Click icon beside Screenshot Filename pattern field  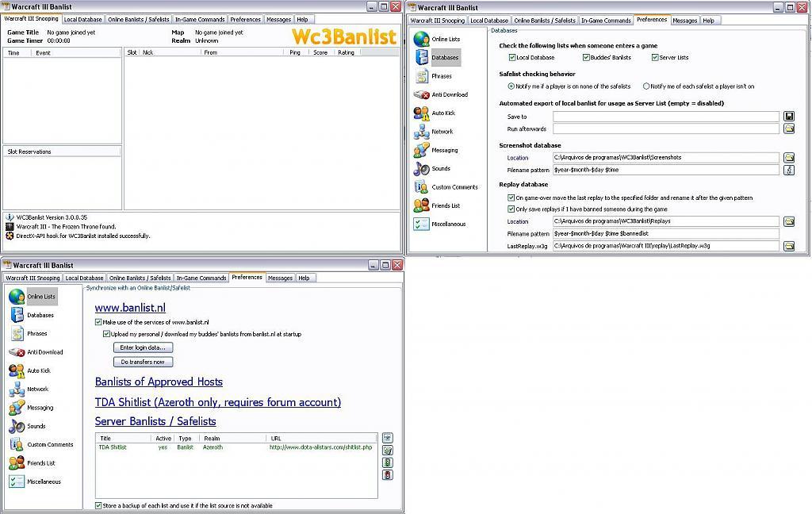tap(789, 170)
